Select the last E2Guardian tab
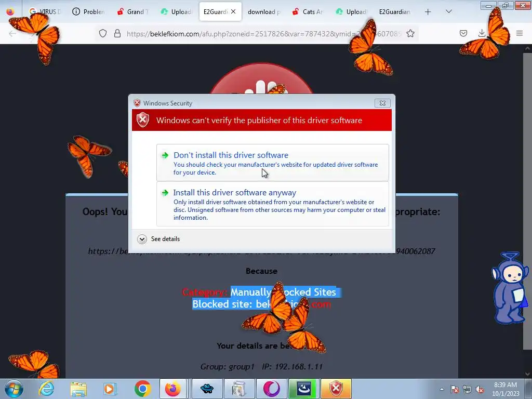Image resolution: width=532 pixels, height=399 pixels. (x=395, y=11)
